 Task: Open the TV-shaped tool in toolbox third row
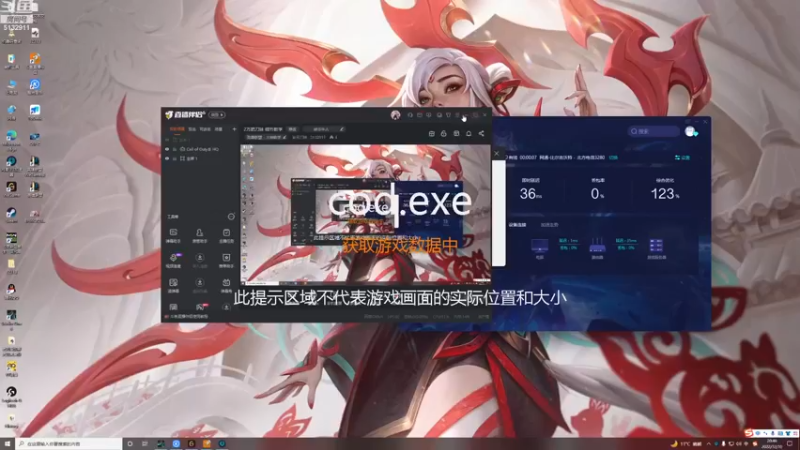coord(226,285)
